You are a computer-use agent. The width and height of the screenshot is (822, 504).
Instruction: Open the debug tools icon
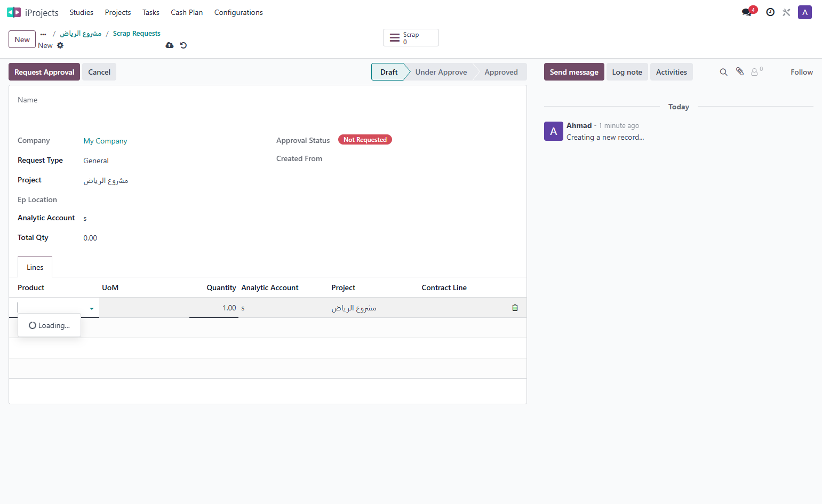tap(786, 12)
